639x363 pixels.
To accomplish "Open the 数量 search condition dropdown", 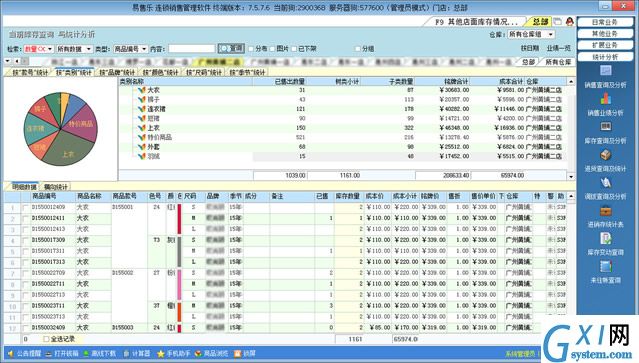I will coord(50,49).
